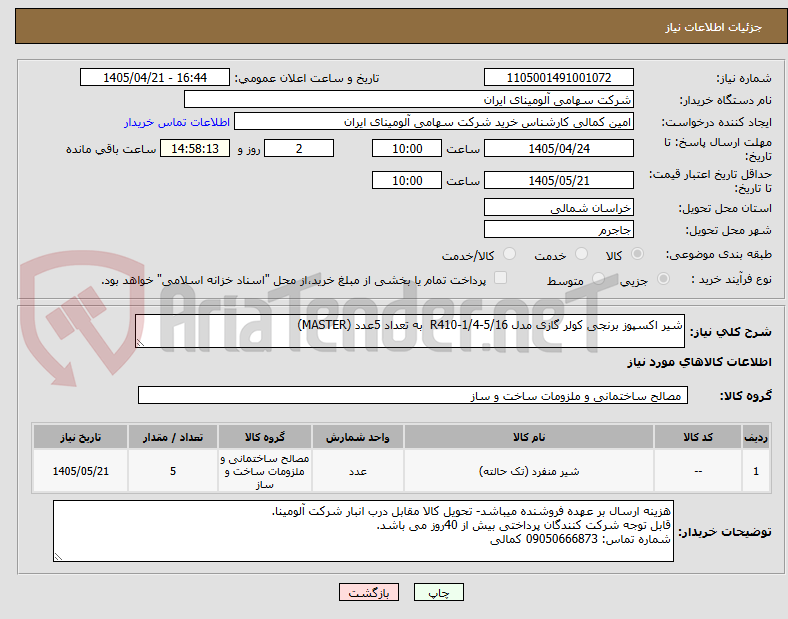Click the resize grip of description text area
The width and height of the screenshot is (788, 619).
tap(140, 343)
